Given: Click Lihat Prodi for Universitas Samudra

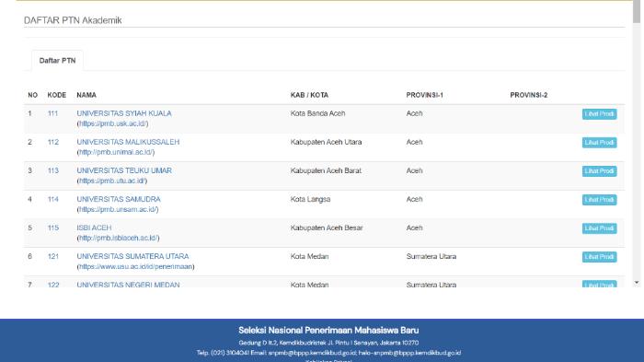Looking at the screenshot, I should (x=599, y=200).
